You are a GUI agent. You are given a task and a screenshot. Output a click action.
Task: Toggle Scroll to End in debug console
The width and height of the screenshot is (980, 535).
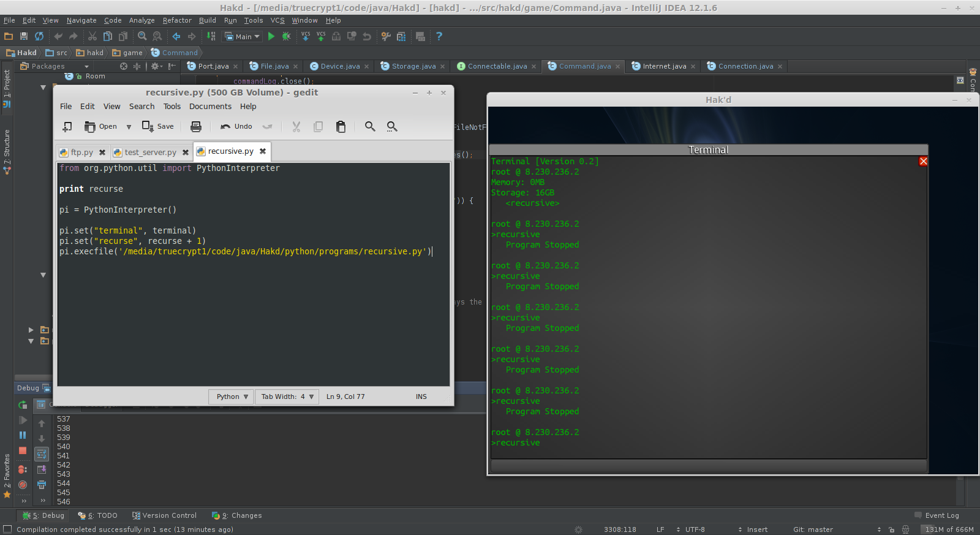point(42,469)
